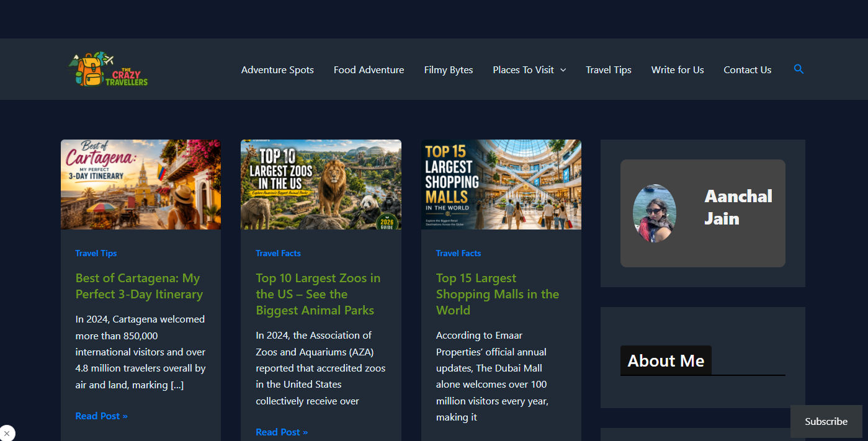Viewport: 868px width, 441px height.
Task: Click the excerpt mentioning Association of Zoos
Action: point(321,368)
